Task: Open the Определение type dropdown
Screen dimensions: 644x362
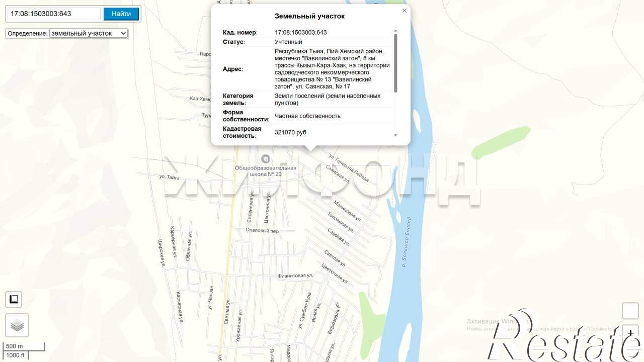Action: (89, 33)
